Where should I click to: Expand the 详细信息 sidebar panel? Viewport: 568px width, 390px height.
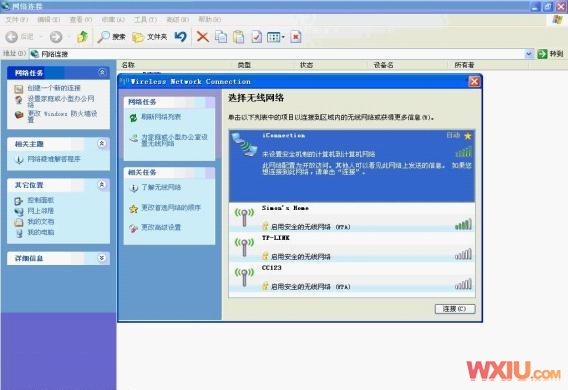[x=102, y=258]
